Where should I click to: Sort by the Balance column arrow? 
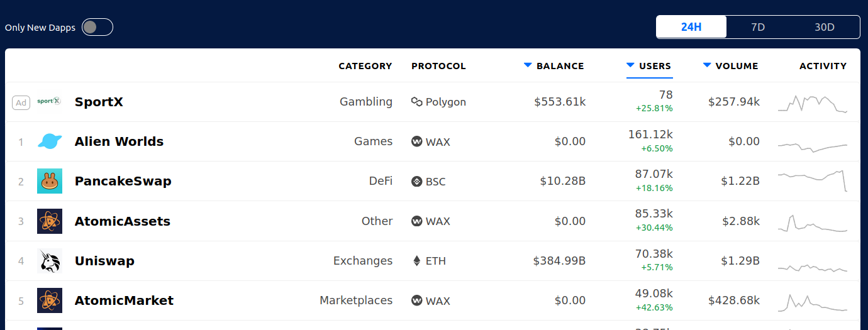point(528,65)
